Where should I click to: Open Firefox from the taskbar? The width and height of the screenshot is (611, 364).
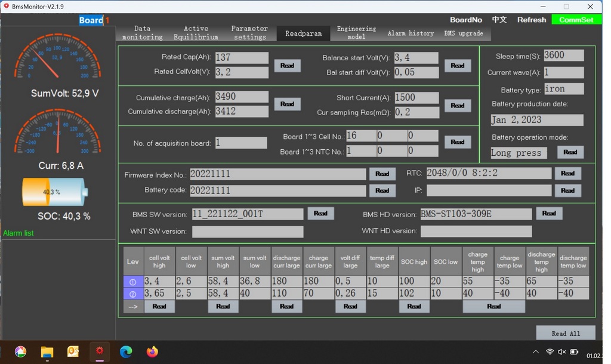pos(152,352)
